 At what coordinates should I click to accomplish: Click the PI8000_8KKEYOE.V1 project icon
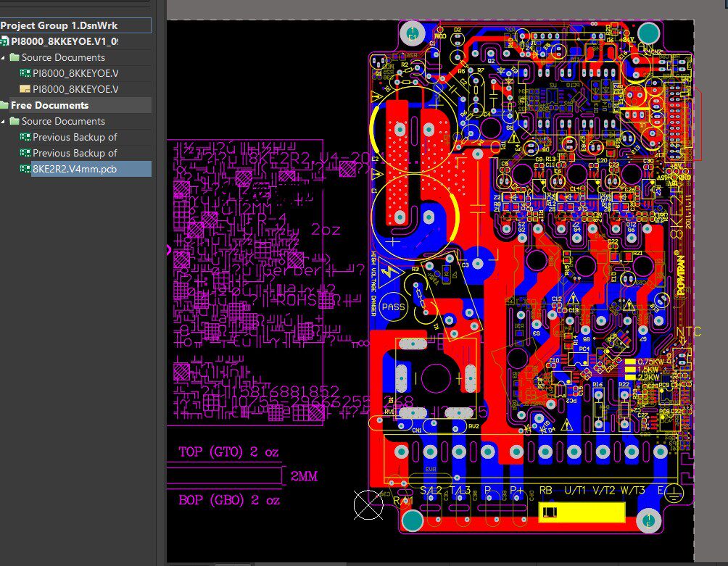tap(4, 41)
